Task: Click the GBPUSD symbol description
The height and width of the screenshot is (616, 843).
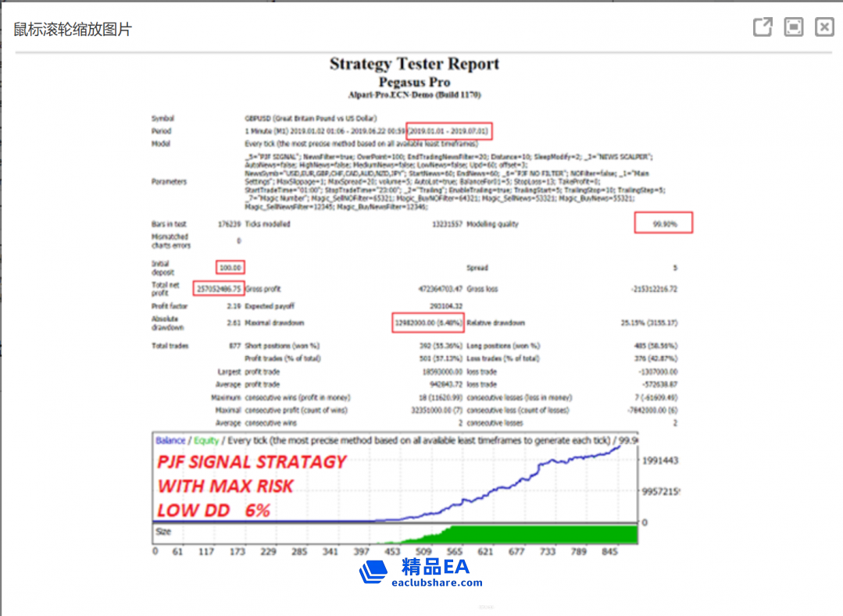Action: click(x=311, y=118)
